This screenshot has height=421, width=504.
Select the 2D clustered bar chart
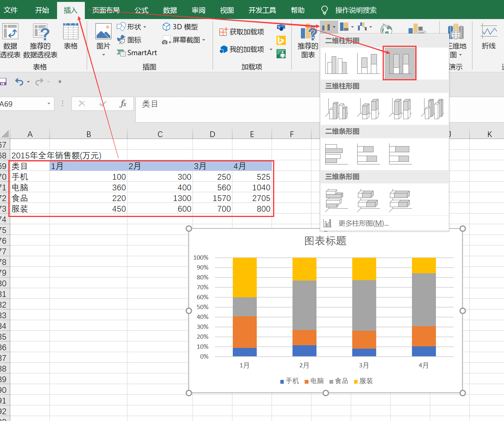coord(336,154)
